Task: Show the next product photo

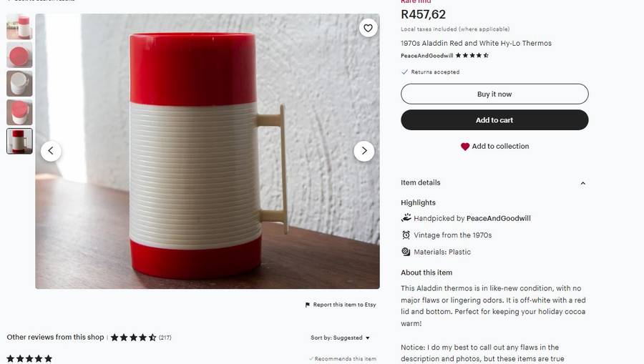Action: pyautogui.click(x=364, y=151)
